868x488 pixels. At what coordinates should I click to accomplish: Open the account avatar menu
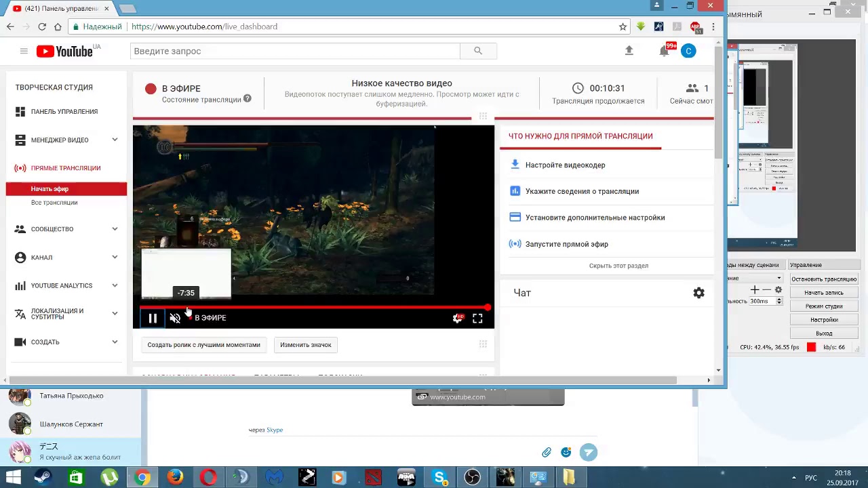688,51
